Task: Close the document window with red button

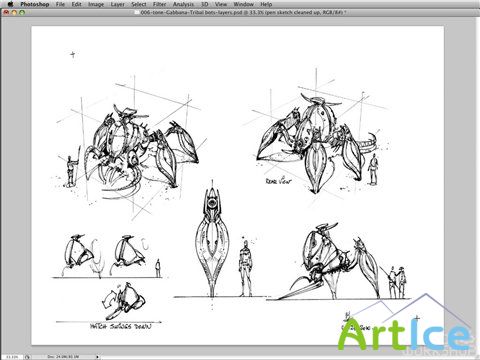Action: (x=6, y=13)
